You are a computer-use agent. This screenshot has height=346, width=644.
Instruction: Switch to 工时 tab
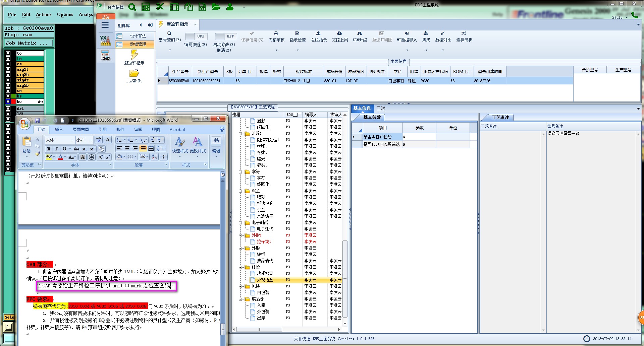click(381, 109)
